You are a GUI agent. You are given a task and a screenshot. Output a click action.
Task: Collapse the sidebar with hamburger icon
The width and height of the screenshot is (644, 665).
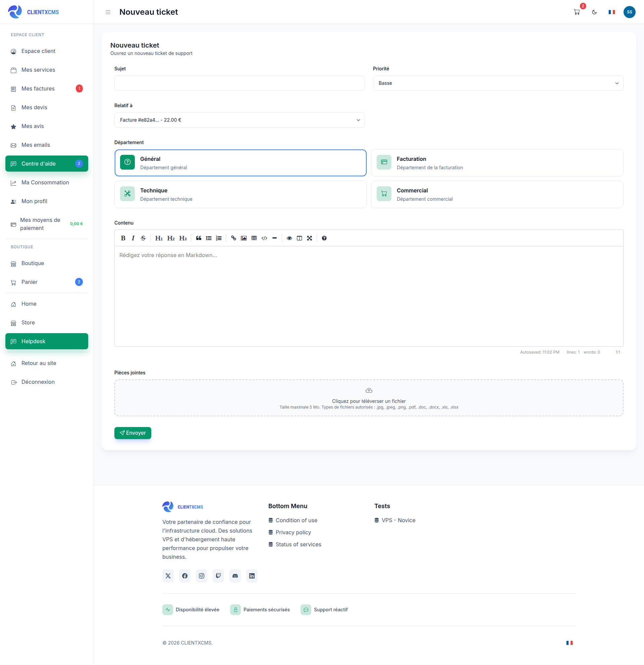point(108,12)
